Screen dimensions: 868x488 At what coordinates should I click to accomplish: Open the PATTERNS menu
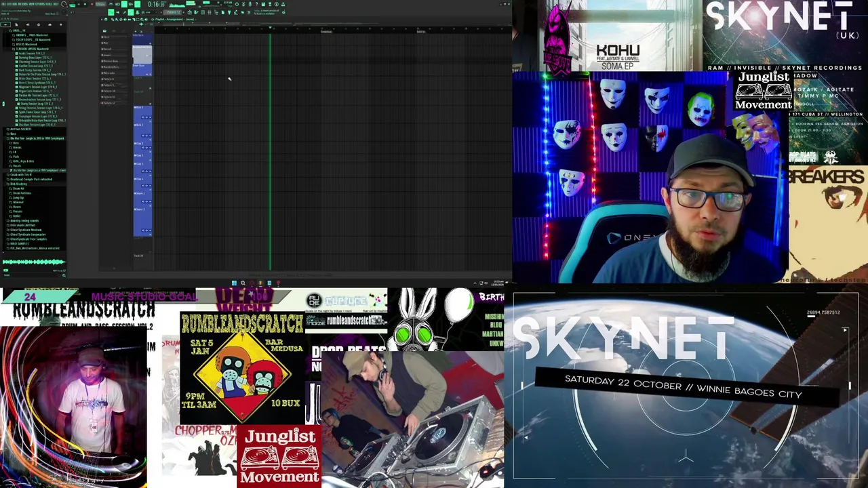pos(23,4)
